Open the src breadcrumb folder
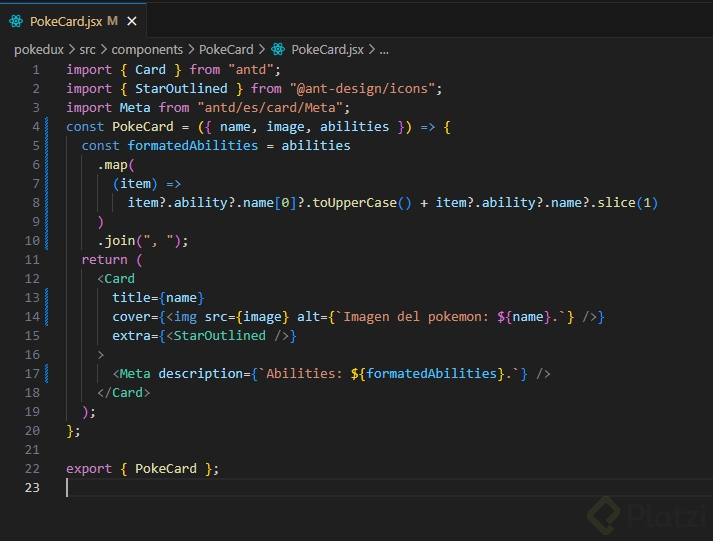 tap(87, 50)
